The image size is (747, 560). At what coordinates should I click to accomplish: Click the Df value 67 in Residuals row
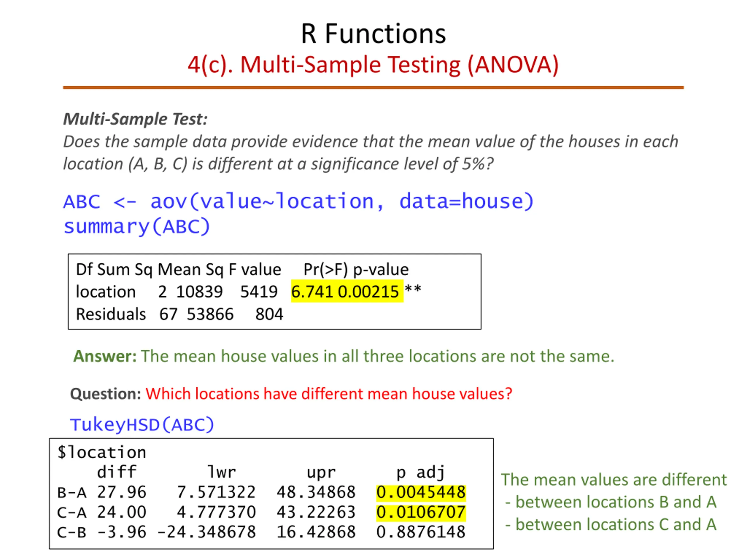tap(168, 314)
